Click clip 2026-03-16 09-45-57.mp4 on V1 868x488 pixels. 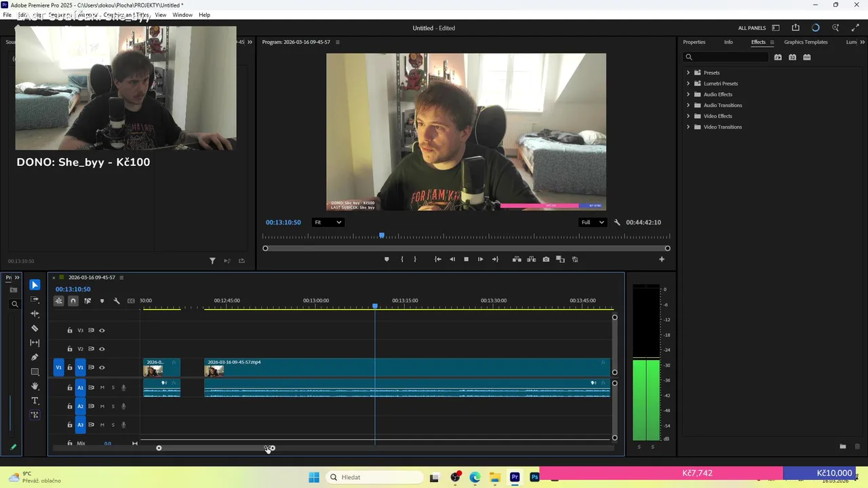pos(408,367)
